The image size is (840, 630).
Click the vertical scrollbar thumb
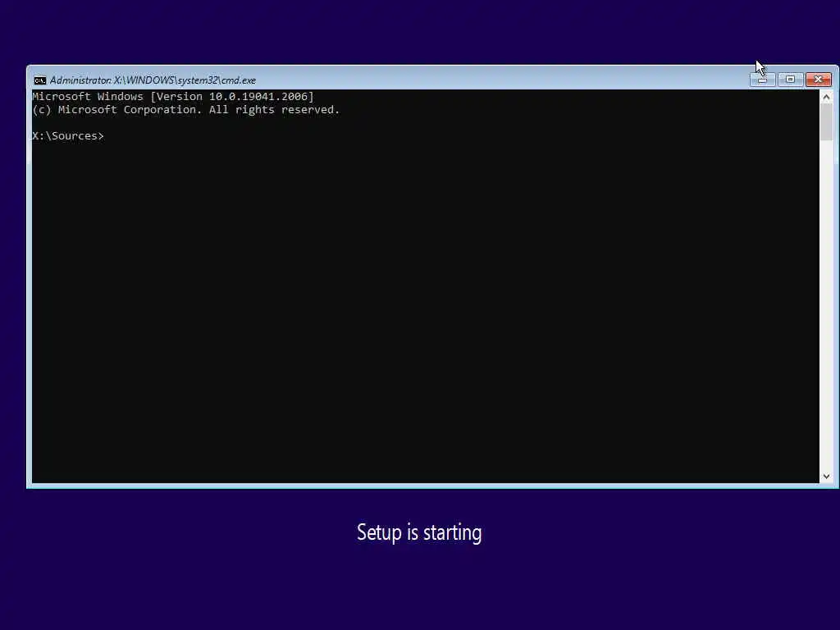826,122
